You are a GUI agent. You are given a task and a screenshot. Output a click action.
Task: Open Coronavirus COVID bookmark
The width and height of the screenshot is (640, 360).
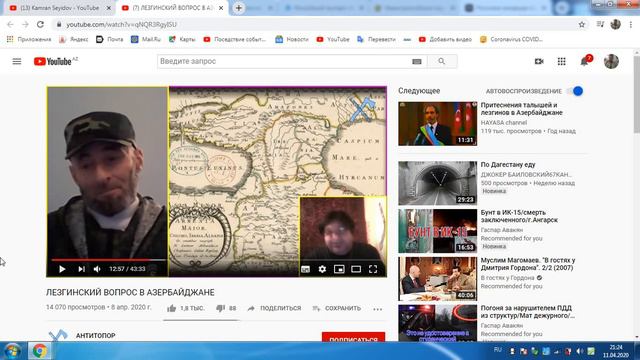tap(511, 39)
